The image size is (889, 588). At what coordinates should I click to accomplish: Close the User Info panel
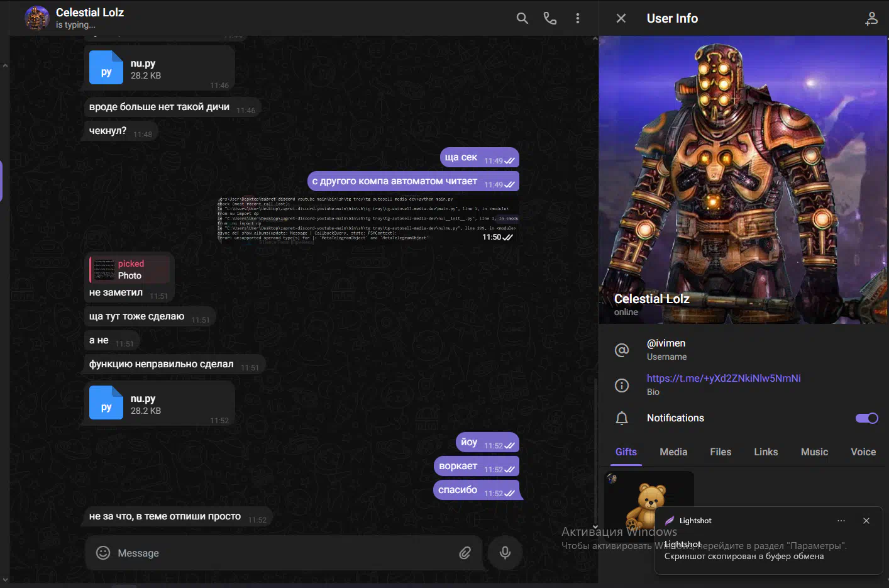(x=621, y=18)
